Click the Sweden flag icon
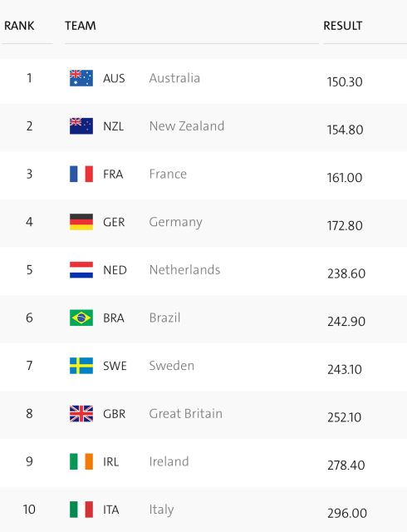 click(81, 366)
